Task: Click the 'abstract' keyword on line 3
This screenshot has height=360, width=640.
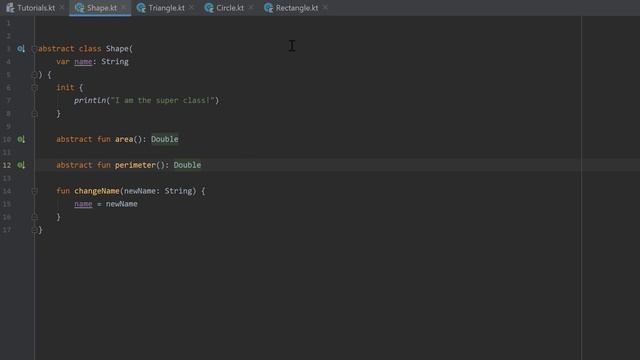Action: [56, 49]
